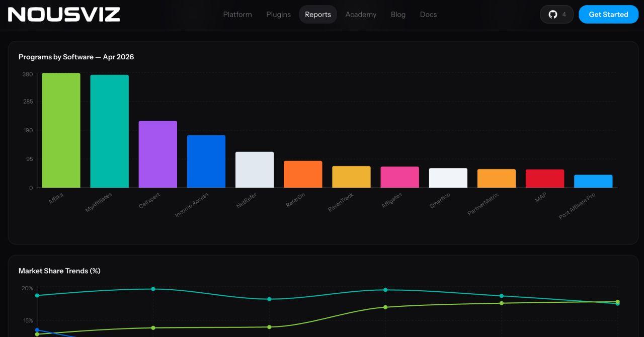Click the NOUSVIZ logo
This screenshot has width=644, height=337.
click(63, 14)
